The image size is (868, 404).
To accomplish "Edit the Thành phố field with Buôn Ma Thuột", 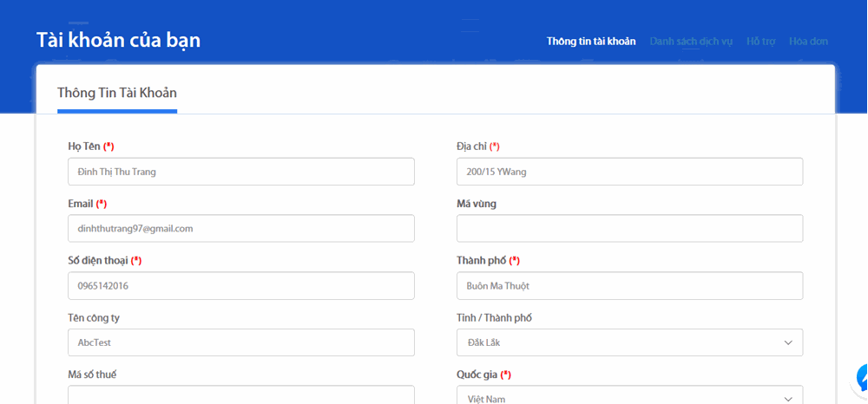I will point(628,286).
